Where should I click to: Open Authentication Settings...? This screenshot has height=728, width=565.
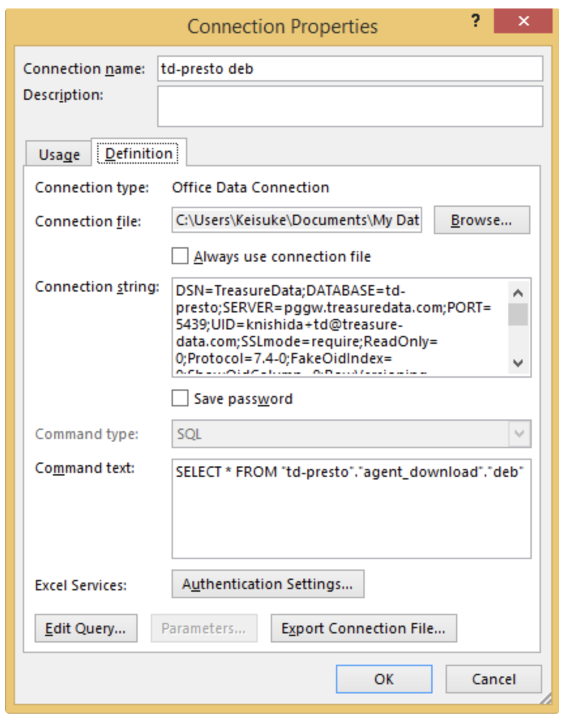pyautogui.click(x=267, y=584)
